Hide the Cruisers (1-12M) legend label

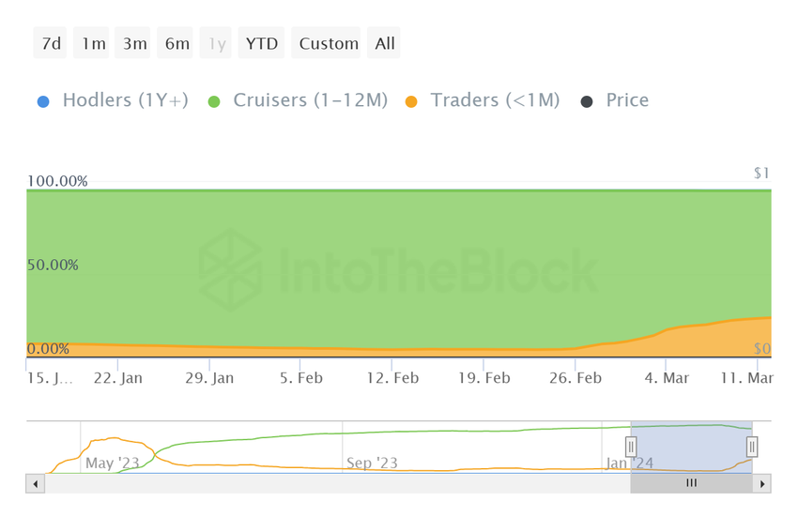pyautogui.click(x=310, y=100)
